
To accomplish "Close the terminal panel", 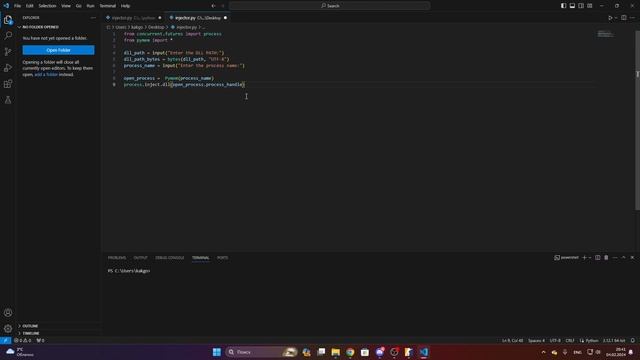I will pyautogui.click(x=632, y=258).
